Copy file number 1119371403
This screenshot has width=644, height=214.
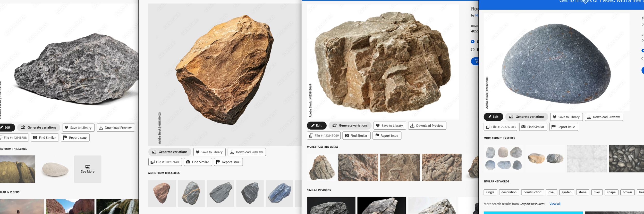click(165, 162)
